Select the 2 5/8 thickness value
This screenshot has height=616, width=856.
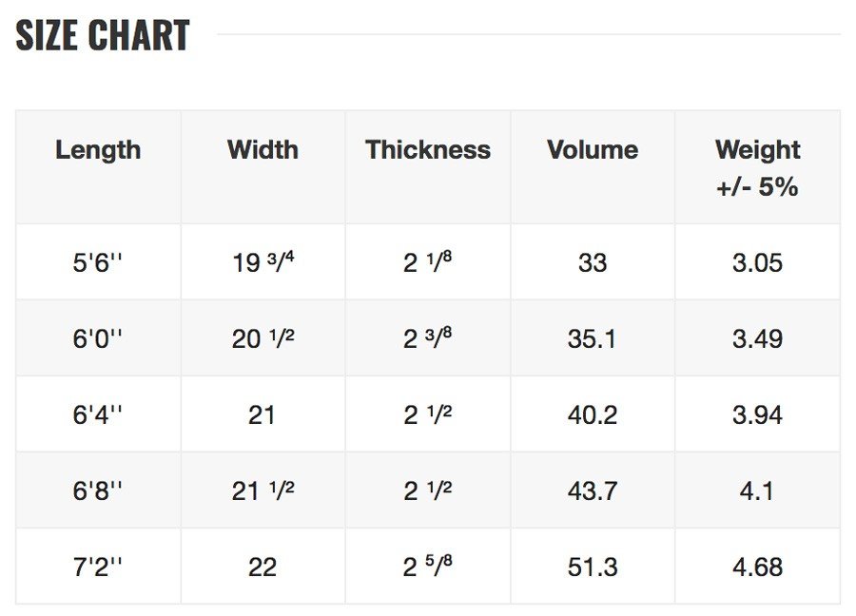click(x=428, y=567)
